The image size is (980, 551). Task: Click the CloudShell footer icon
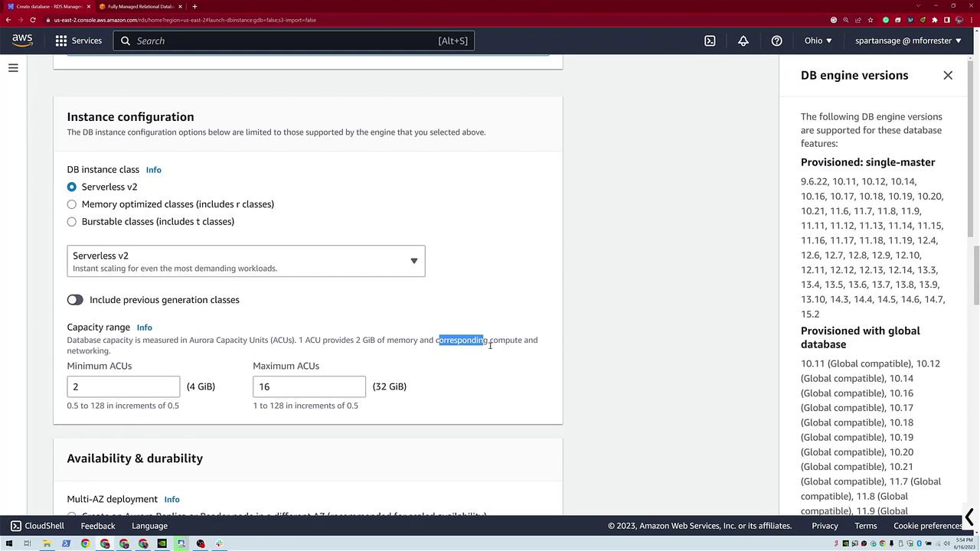tap(15, 526)
